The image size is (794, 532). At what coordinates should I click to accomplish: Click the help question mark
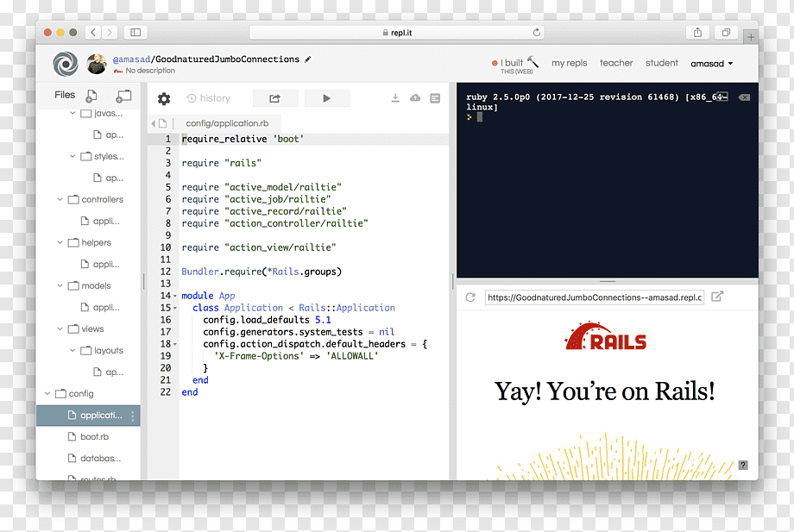pyautogui.click(x=743, y=466)
